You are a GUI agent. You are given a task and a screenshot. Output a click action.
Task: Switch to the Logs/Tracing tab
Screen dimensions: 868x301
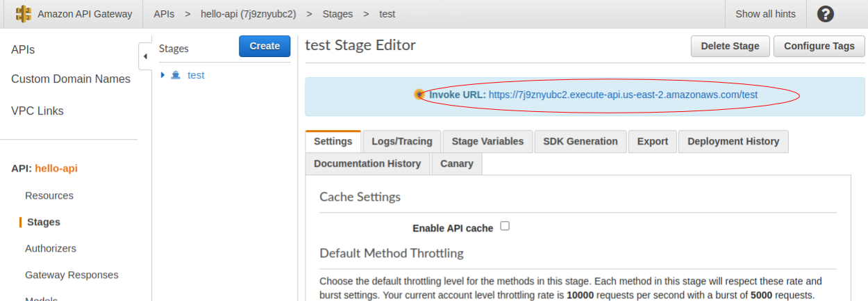(402, 141)
